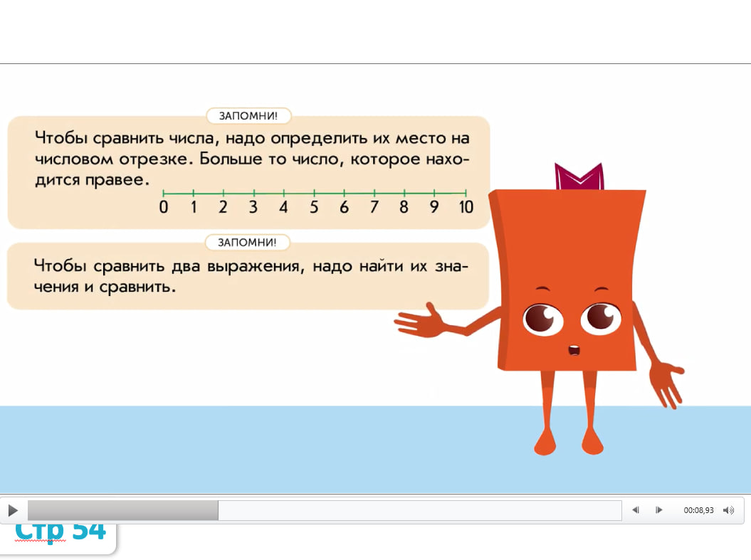
Task: Click the number 0 on the number line
Action: pyautogui.click(x=164, y=208)
